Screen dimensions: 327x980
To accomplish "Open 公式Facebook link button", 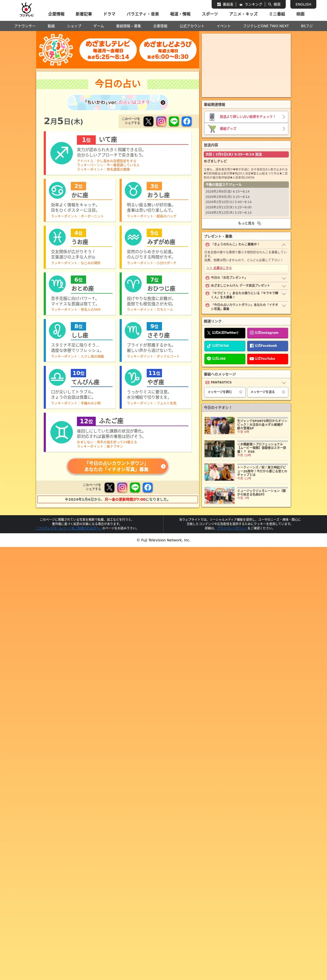I will pos(267,346).
